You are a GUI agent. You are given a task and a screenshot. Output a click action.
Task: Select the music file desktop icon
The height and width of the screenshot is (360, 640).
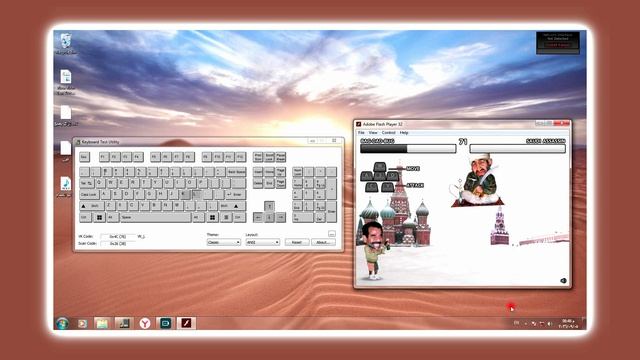65,187
